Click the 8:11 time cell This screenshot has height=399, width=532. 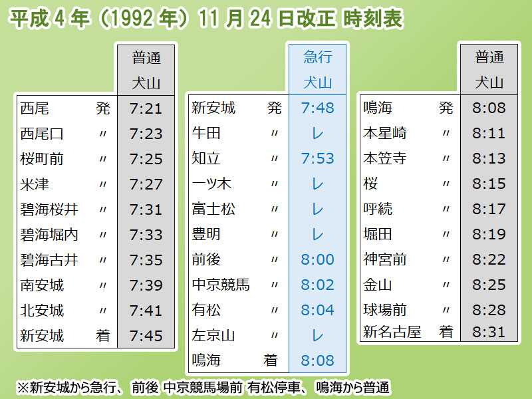pyautogui.click(x=489, y=133)
